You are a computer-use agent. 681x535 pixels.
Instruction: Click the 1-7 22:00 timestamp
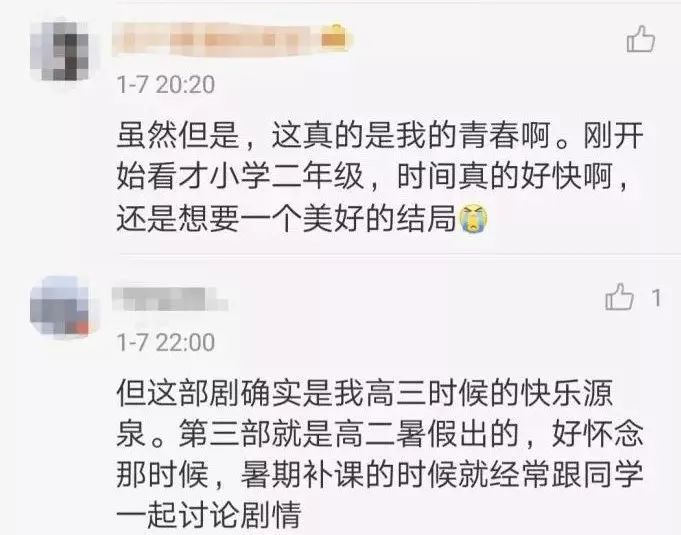pyautogui.click(x=166, y=342)
